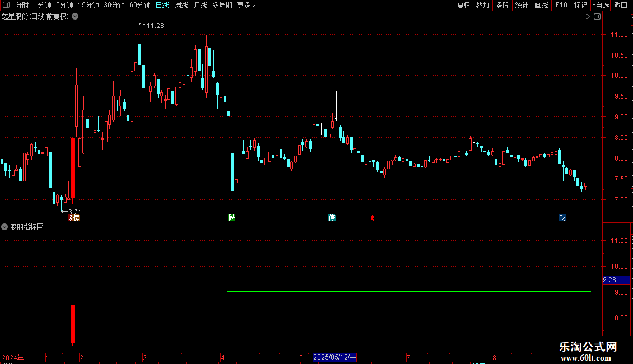Toggle the right info panel icon
Image resolution: width=633 pixels, height=364 pixels.
(597, 17)
